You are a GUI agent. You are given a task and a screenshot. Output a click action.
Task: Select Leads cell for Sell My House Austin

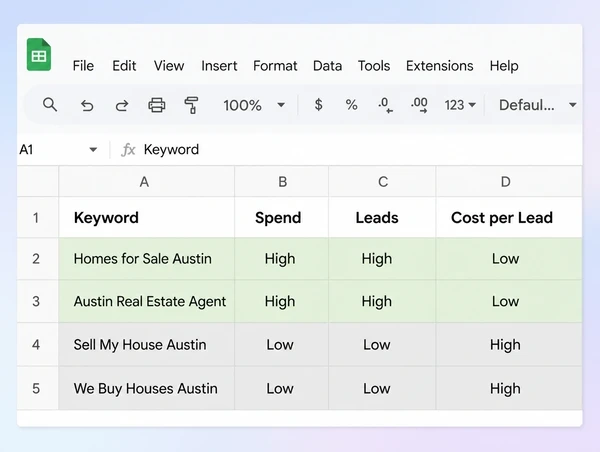point(382,344)
